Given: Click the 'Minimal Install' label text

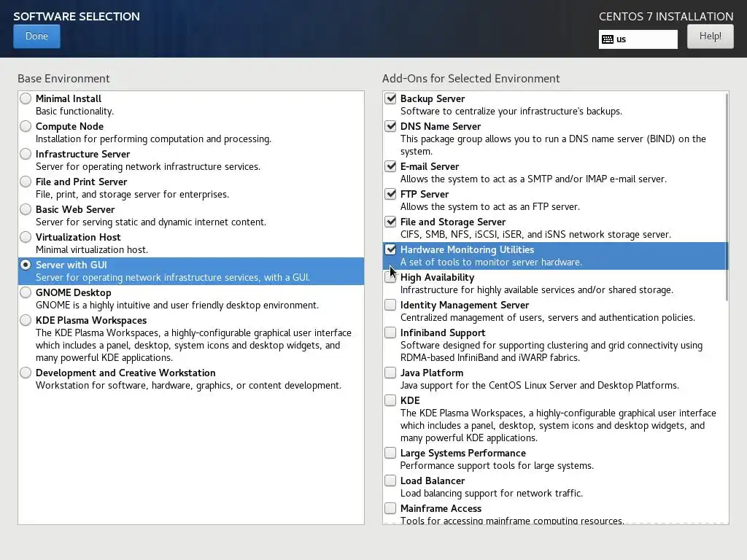Looking at the screenshot, I should coord(69,98).
